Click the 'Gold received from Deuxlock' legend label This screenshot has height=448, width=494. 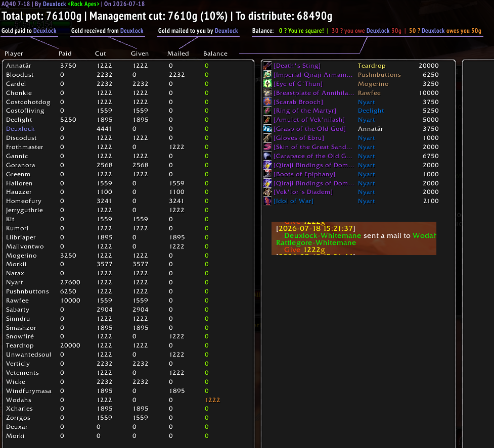point(107,31)
